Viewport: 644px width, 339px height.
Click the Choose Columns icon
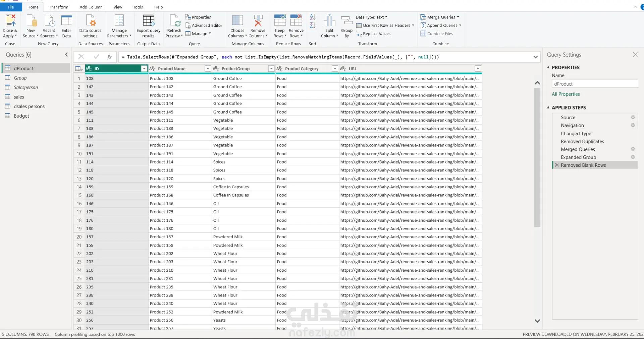(x=237, y=20)
